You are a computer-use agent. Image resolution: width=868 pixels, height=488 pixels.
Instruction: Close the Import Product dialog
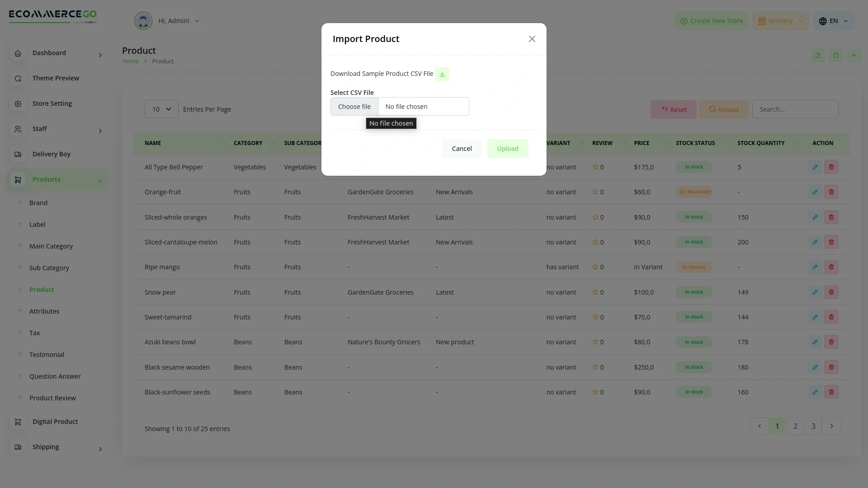pyautogui.click(x=532, y=39)
